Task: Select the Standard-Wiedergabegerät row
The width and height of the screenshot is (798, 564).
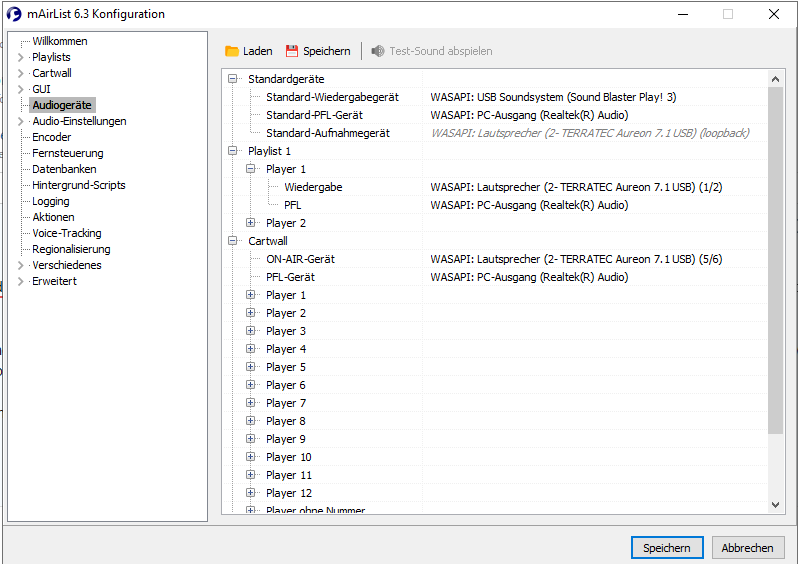Action: [495, 97]
